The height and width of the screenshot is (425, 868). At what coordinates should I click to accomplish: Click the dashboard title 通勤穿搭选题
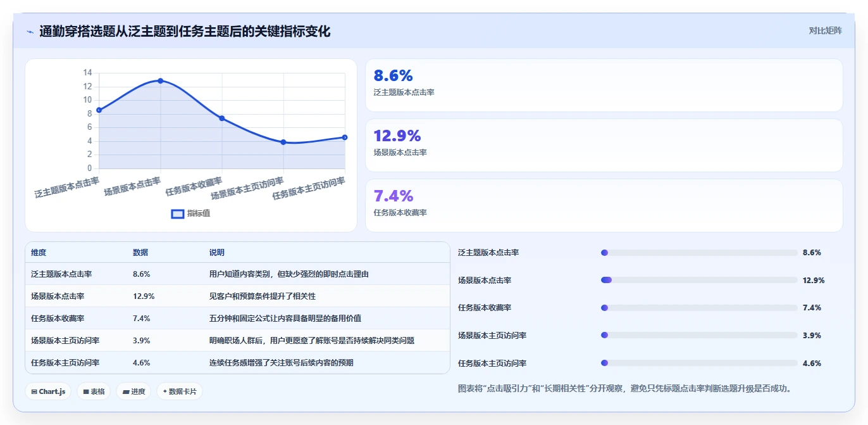coord(185,31)
